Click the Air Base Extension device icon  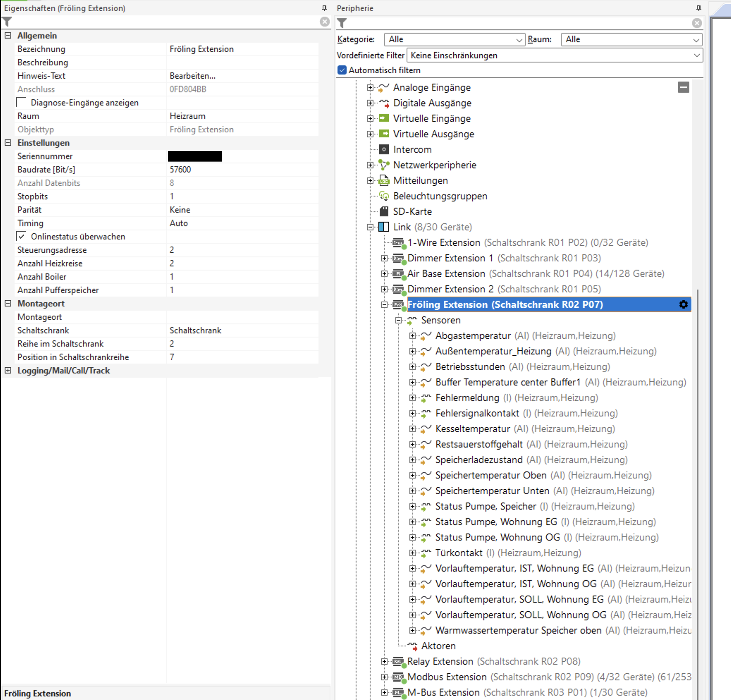point(398,274)
